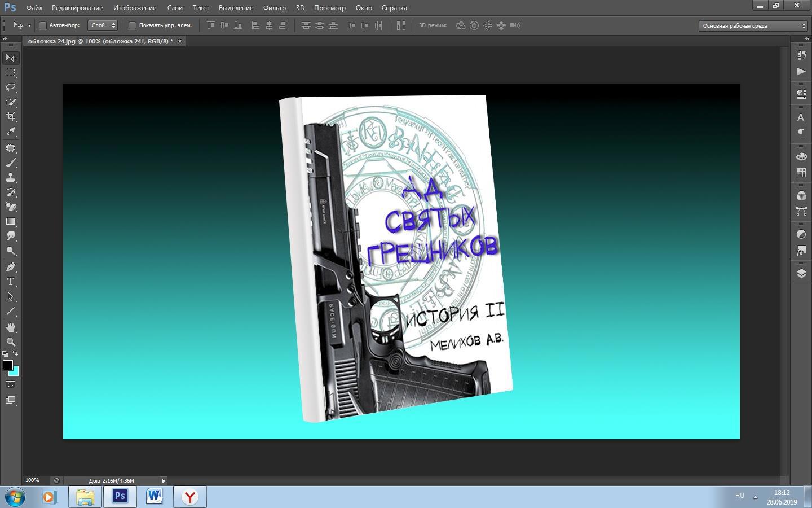Expand the status bar document info arrow
Screen dimensions: 812x508
coord(163,481)
